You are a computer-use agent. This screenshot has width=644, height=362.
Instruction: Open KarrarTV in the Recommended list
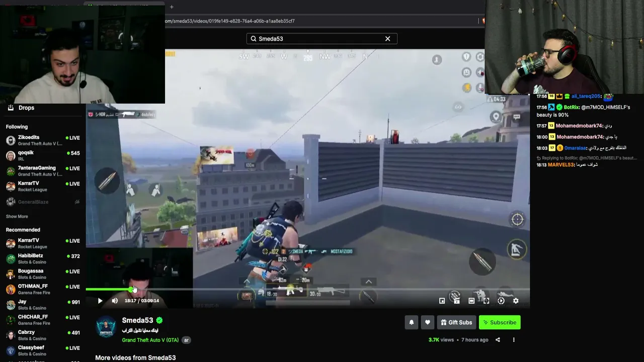(43, 243)
